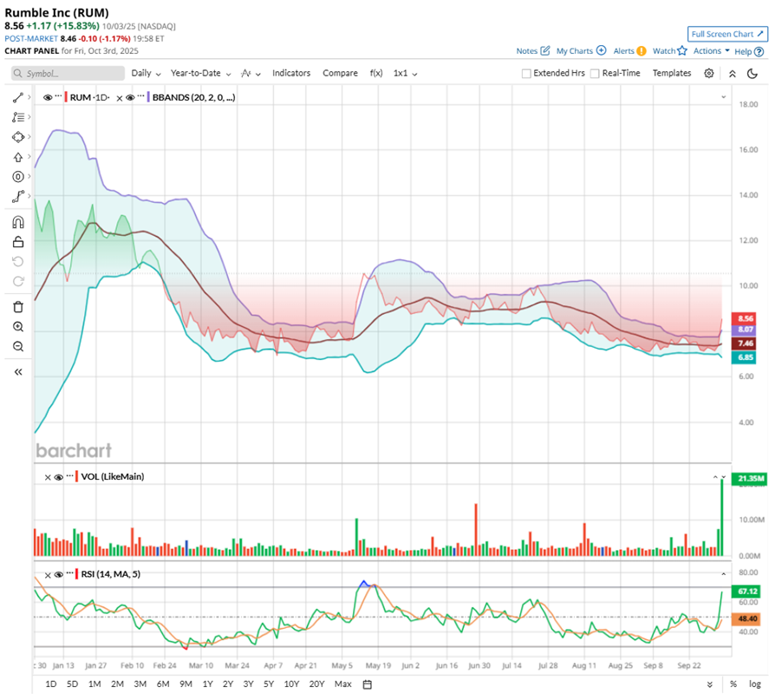This screenshot has width=782, height=700.
Task: Open the bar type selector icon
Action: coord(251,74)
